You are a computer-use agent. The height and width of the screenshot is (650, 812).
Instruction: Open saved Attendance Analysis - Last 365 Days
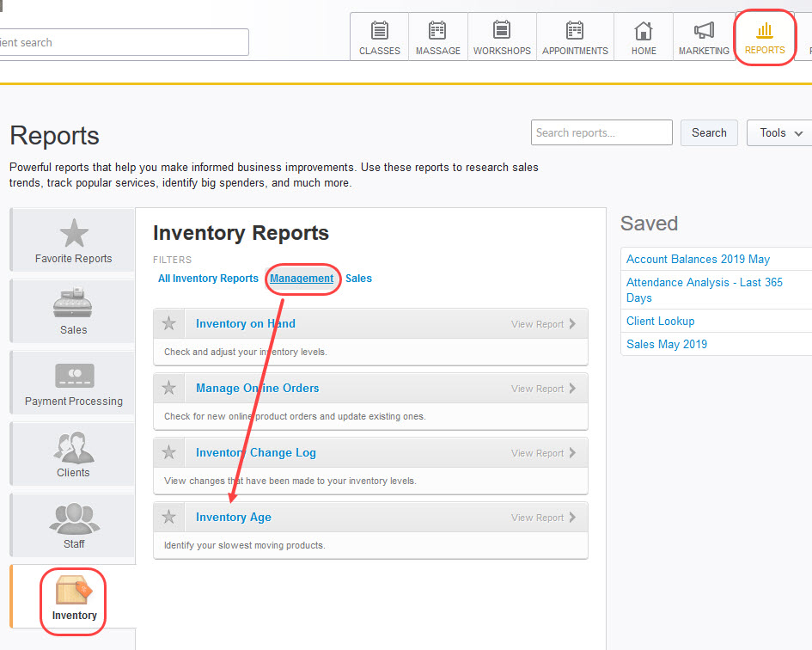(x=705, y=290)
